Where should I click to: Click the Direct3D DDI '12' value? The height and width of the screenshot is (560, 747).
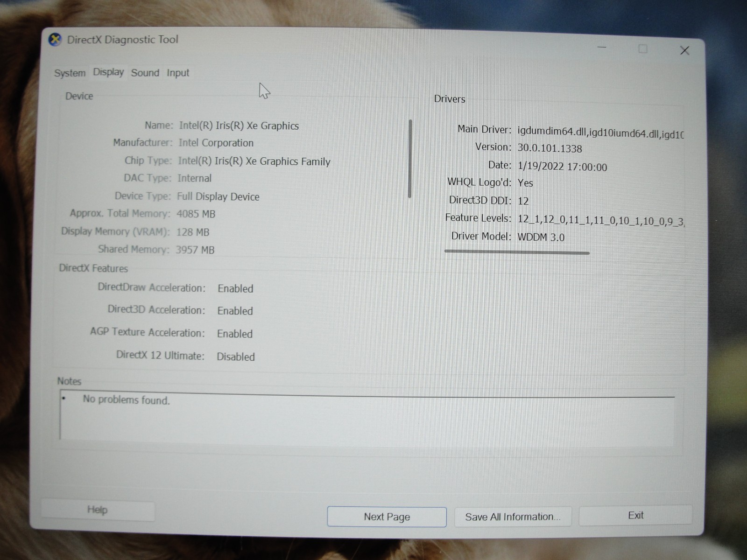click(523, 201)
